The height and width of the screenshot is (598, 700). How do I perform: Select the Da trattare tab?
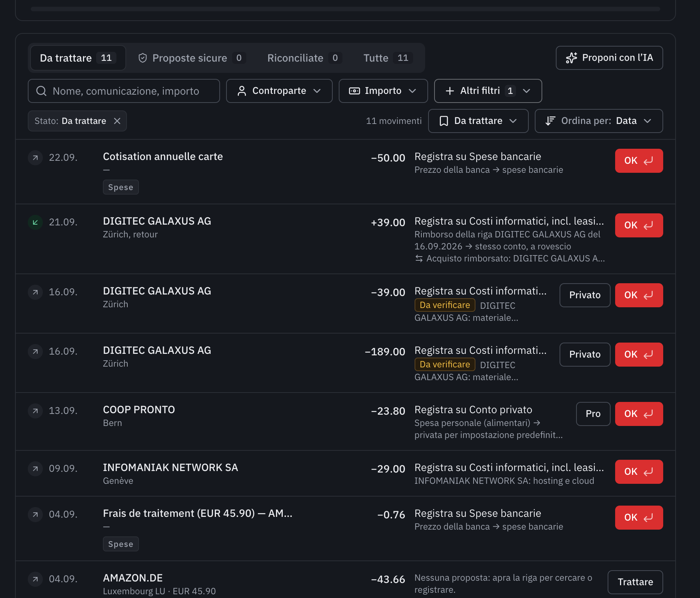(78, 58)
